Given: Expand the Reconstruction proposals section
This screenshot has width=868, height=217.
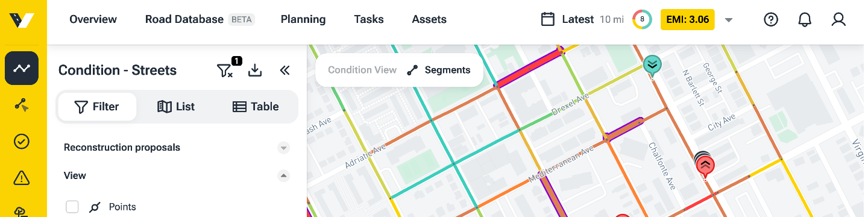Looking at the screenshot, I should [284, 148].
